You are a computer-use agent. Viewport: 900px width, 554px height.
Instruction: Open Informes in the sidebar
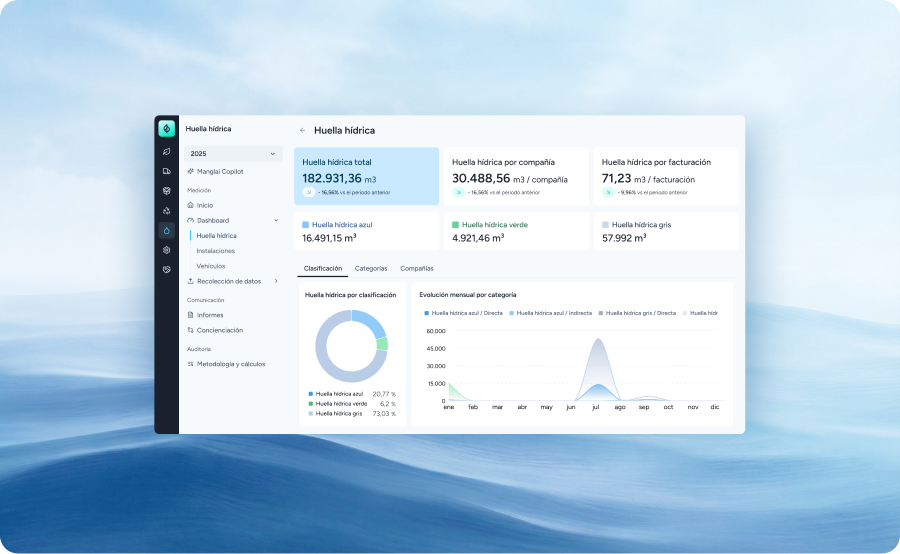[x=210, y=315]
